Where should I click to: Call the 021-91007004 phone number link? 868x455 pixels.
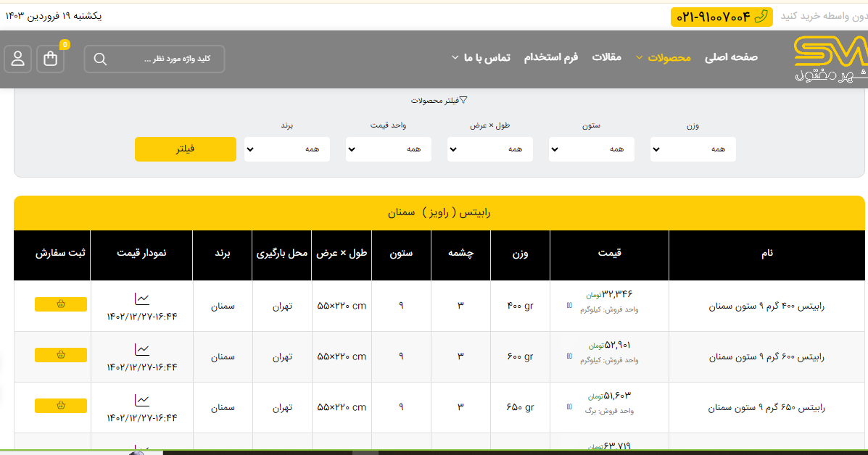point(721,17)
